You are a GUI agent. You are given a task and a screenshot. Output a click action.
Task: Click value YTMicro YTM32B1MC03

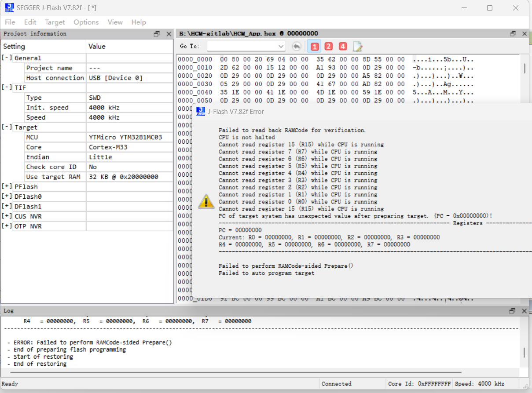[x=125, y=137]
